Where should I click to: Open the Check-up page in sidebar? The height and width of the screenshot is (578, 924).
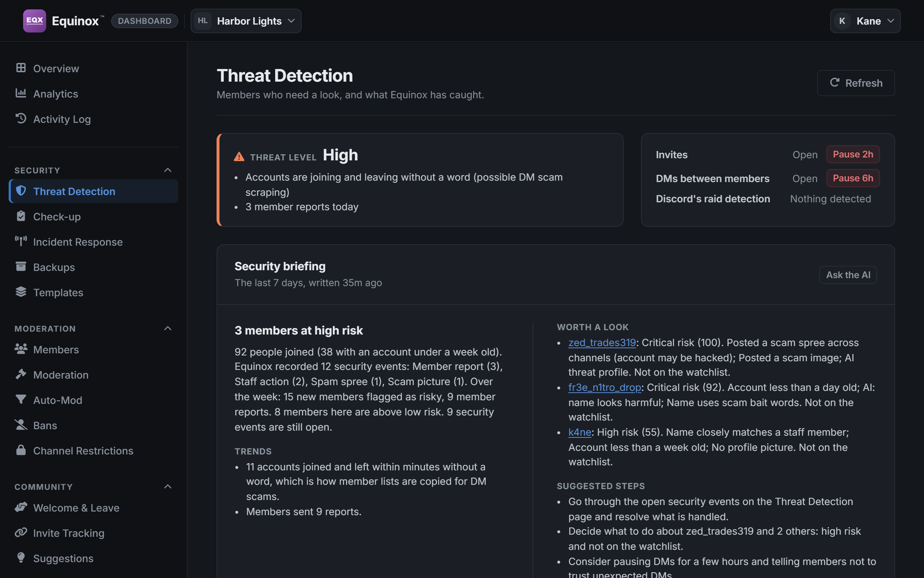[93, 216]
